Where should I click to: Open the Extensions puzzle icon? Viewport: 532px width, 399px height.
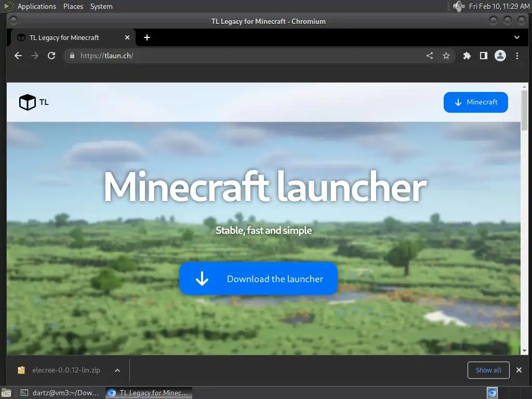467,56
